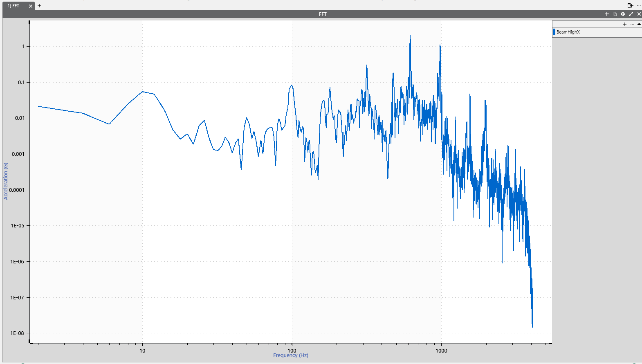The image size is (642, 364).
Task: Click the y-axis value '0.1'
Action: coord(21,83)
